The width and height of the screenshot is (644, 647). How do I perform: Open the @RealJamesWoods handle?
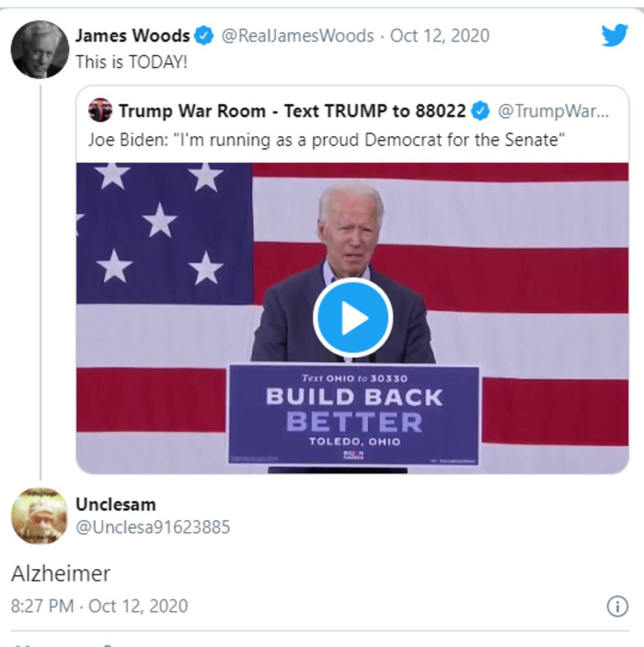(298, 35)
